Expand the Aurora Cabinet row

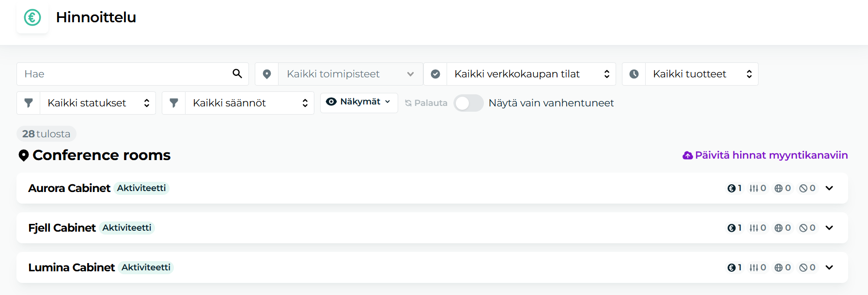[x=829, y=188]
